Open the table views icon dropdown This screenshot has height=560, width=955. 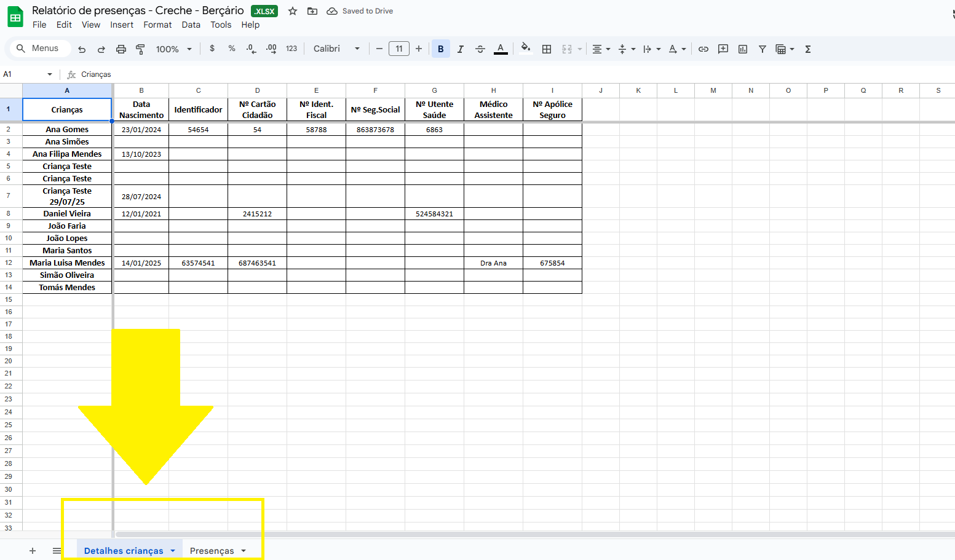coord(785,49)
